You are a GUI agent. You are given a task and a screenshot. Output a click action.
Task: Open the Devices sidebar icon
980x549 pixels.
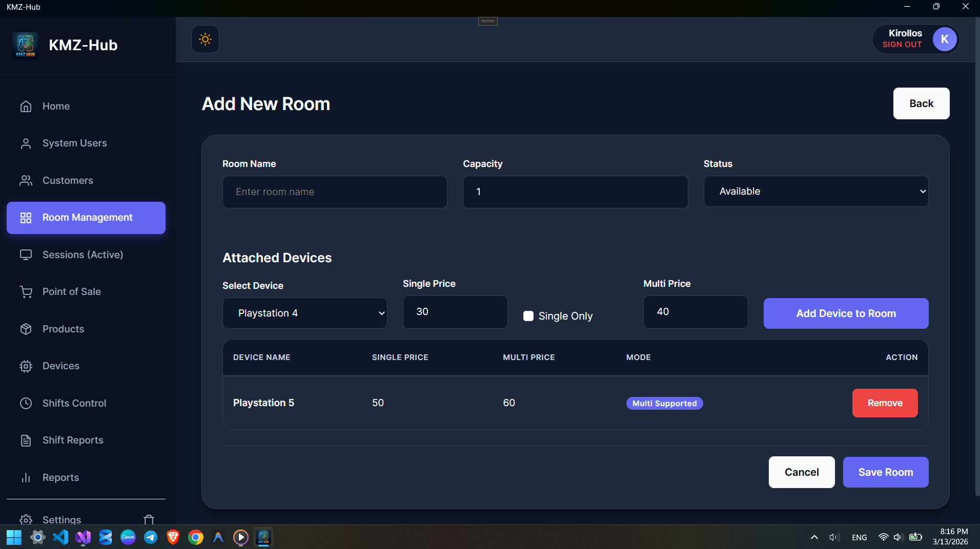click(x=26, y=366)
